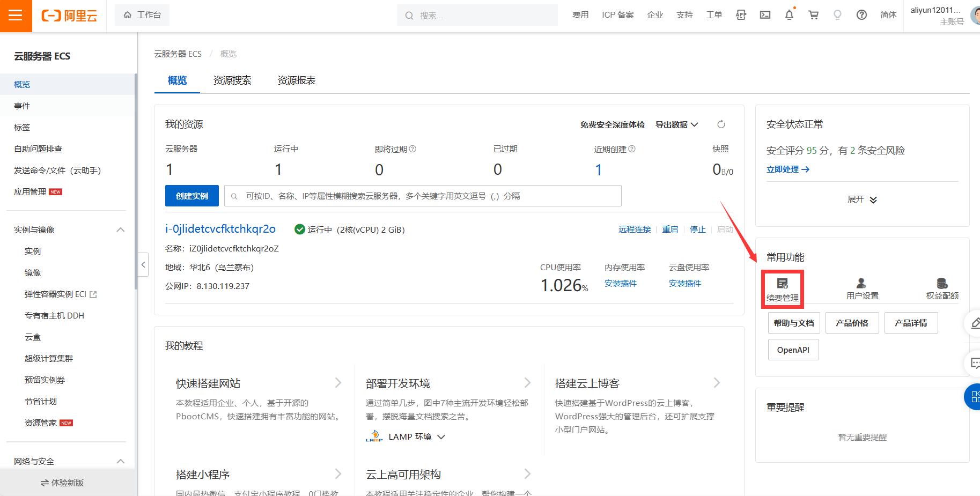Open the 工作台 workbench button

pos(142,15)
